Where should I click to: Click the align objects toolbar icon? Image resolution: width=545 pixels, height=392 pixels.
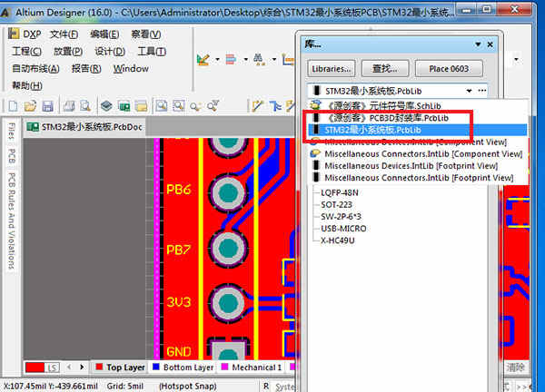pyautogui.click(x=231, y=59)
